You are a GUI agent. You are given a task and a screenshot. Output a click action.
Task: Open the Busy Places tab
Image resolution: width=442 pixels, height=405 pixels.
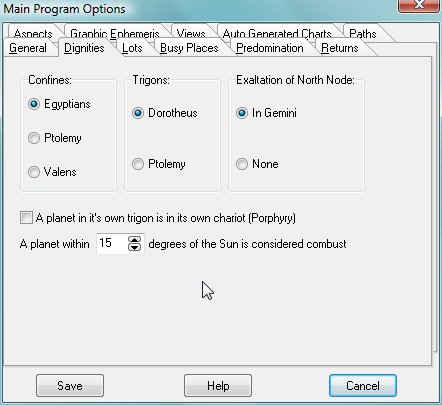coord(189,48)
